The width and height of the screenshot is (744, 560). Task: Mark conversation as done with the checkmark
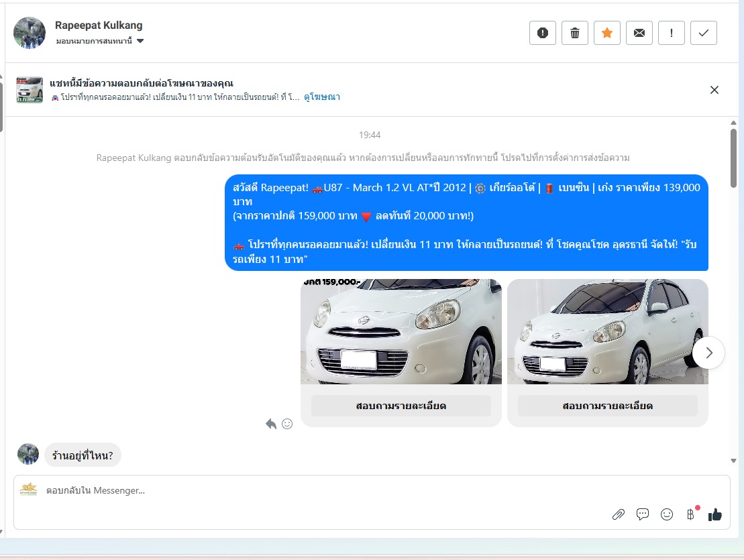(x=704, y=33)
